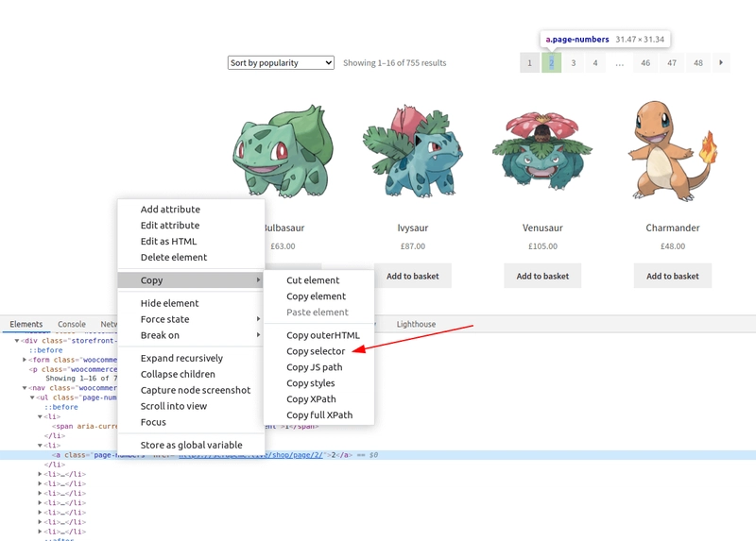The height and width of the screenshot is (541, 756).
Task: Choose Delete element in context menu
Action: coord(191,257)
